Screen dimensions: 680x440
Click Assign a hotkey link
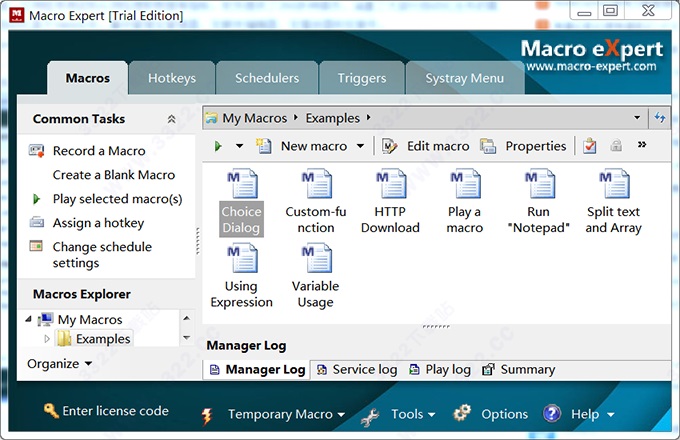pos(98,223)
